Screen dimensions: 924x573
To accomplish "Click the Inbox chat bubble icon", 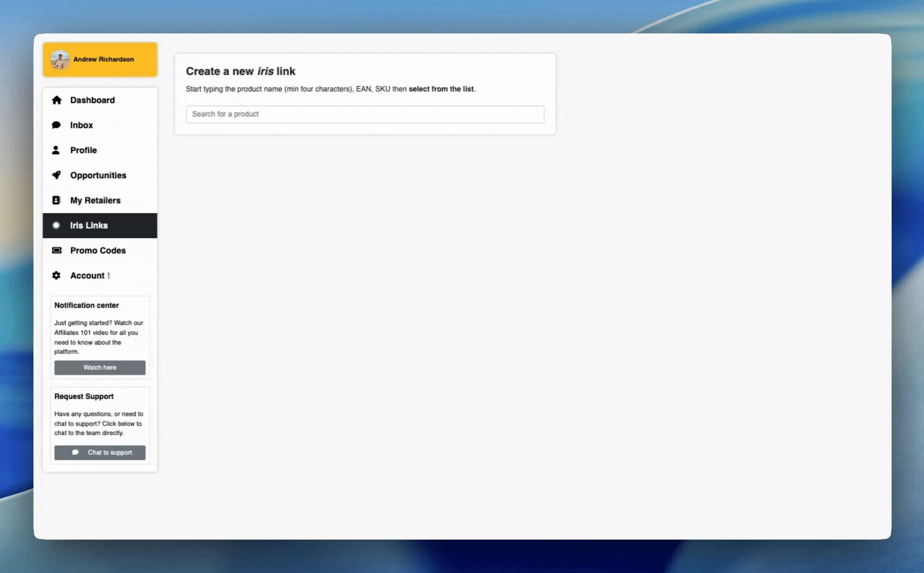I will tap(57, 125).
